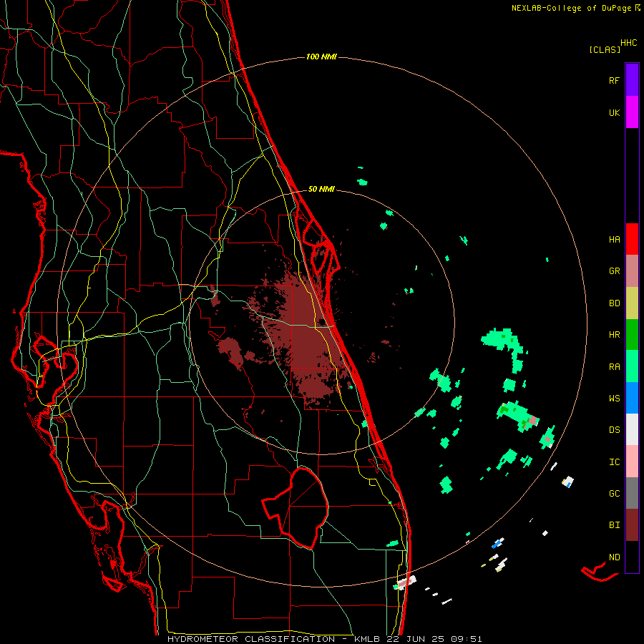
Task: Click the GC legend label
Action: pos(614,493)
